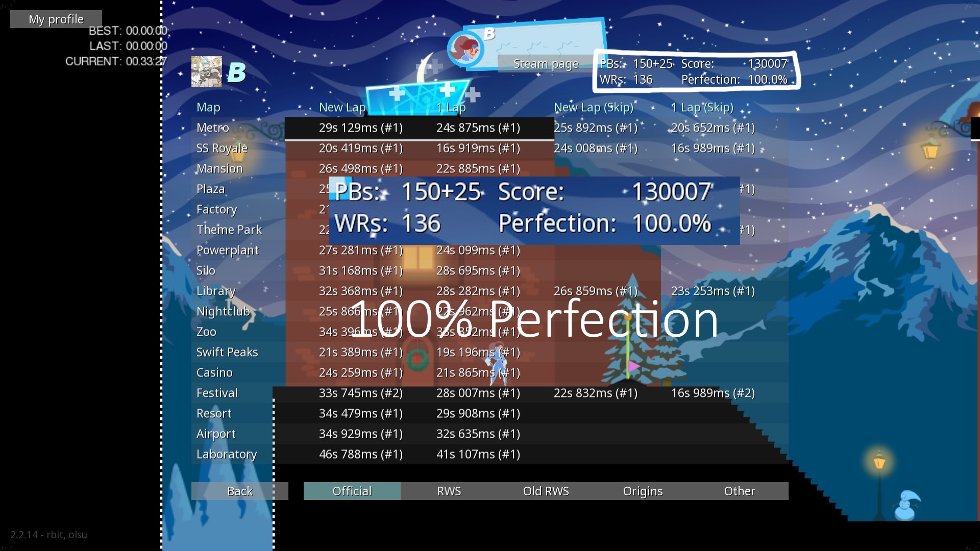The image size is (980, 551).
Task: Click the New Lap column header
Action: tap(342, 107)
